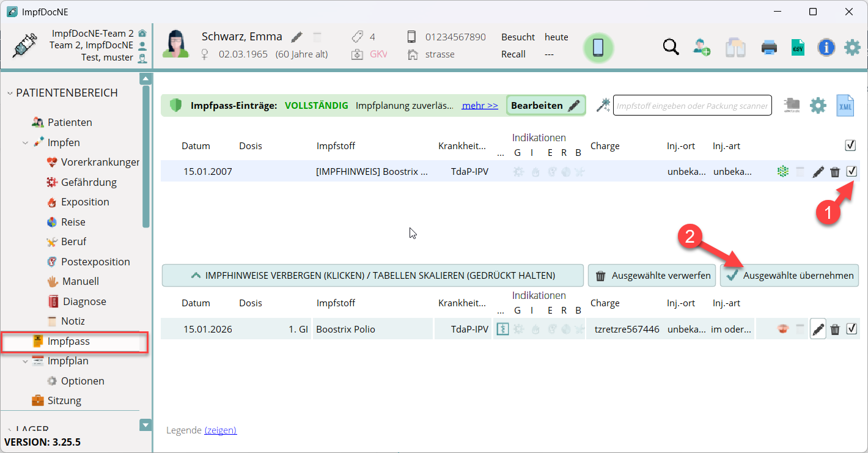This screenshot has height=453, width=868.
Task: Click the CSV export icon
Action: pos(798,47)
